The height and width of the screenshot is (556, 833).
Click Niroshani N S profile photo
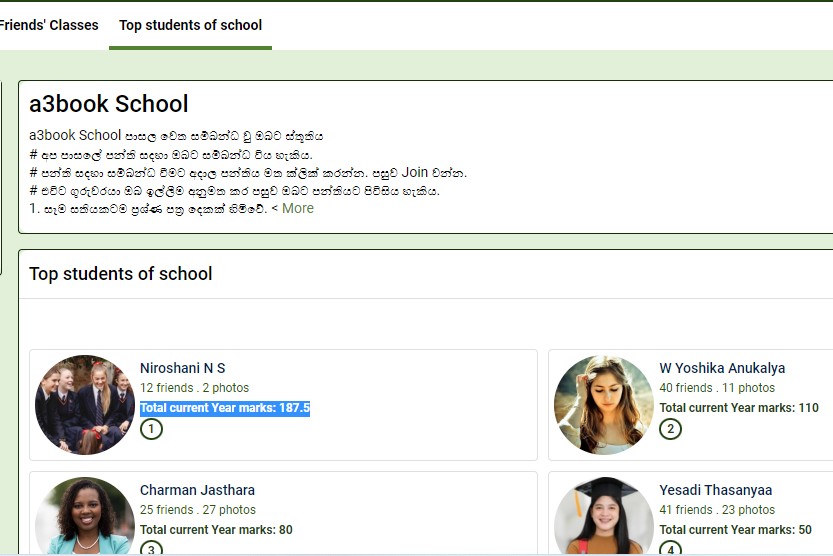click(85, 405)
